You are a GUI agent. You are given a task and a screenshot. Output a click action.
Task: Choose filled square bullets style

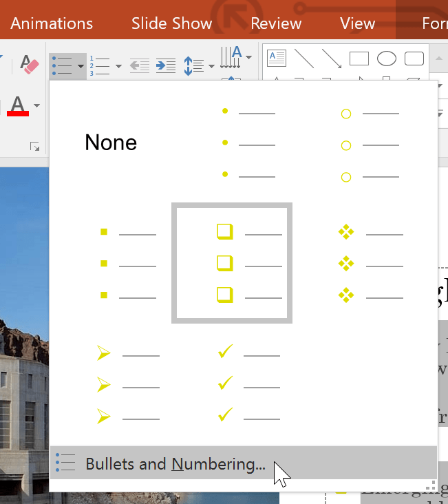[111, 263]
